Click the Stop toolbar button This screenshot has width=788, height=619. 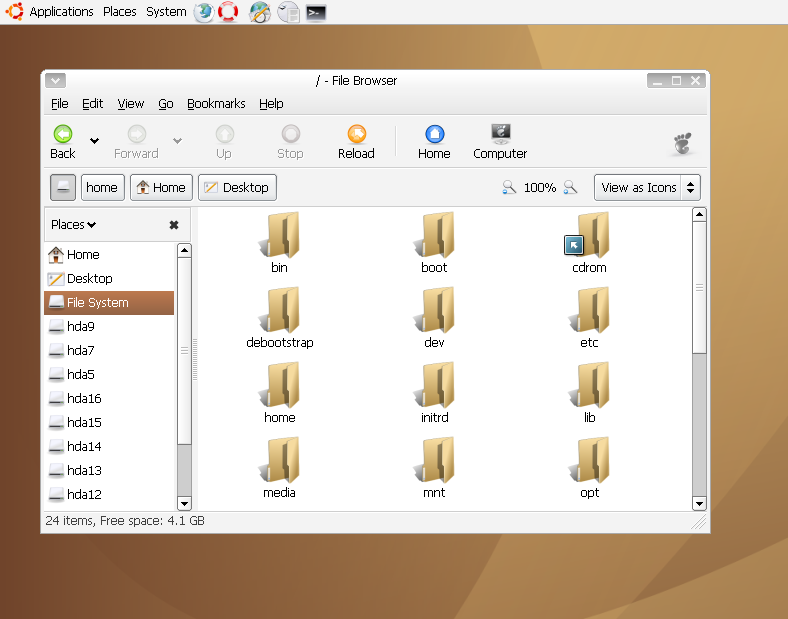290,142
